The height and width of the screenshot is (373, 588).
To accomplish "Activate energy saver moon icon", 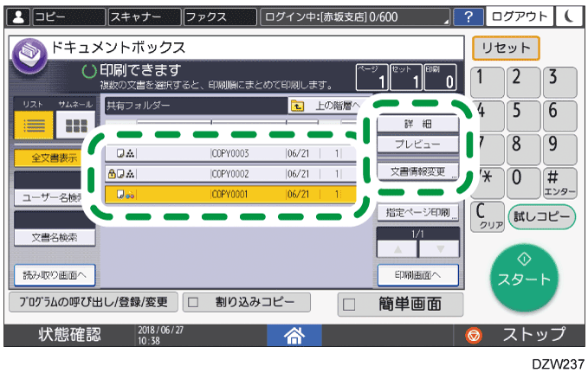I will pyautogui.click(x=569, y=16).
